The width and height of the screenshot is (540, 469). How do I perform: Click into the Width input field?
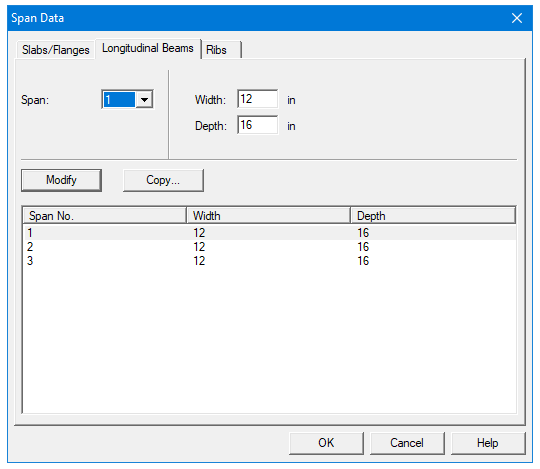click(258, 99)
